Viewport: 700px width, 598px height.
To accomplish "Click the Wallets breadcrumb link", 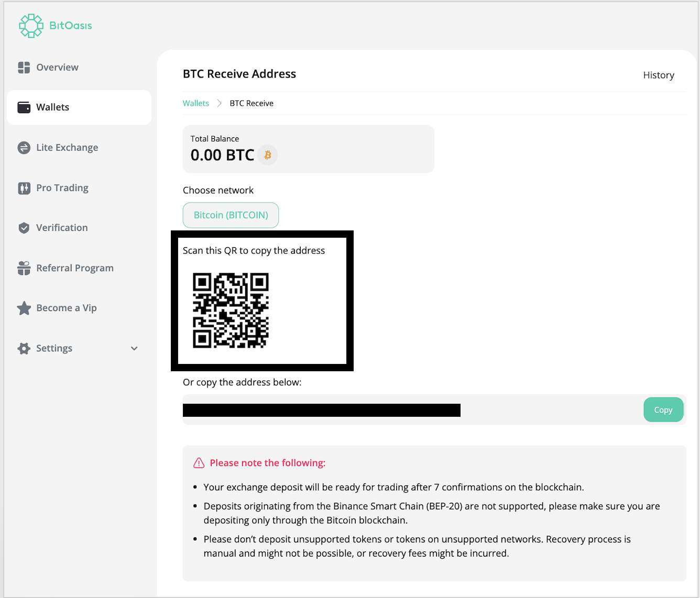I will click(x=196, y=103).
